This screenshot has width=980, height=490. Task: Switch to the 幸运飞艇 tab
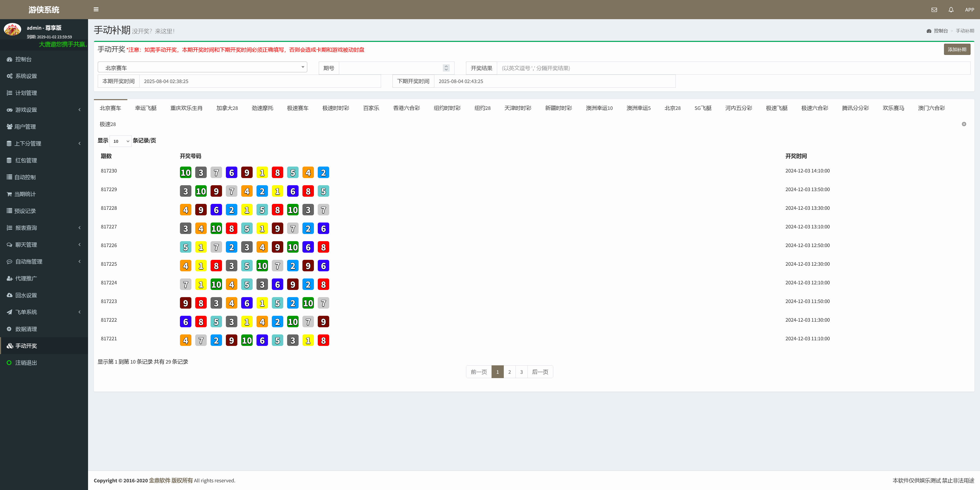click(146, 108)
